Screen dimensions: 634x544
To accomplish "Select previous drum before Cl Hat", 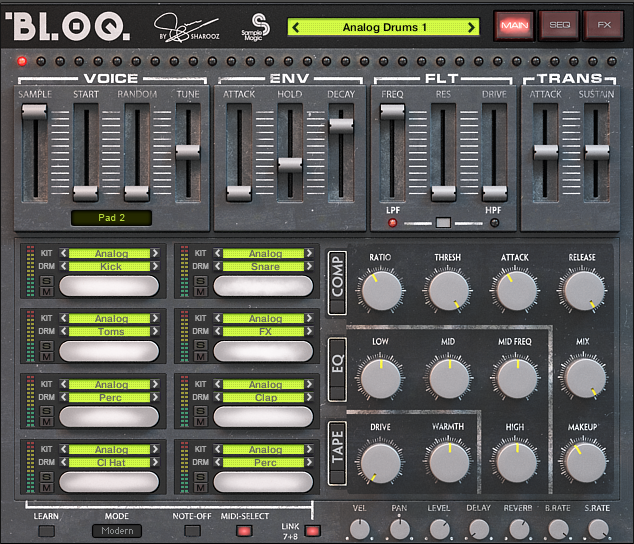I will [64, 462].
